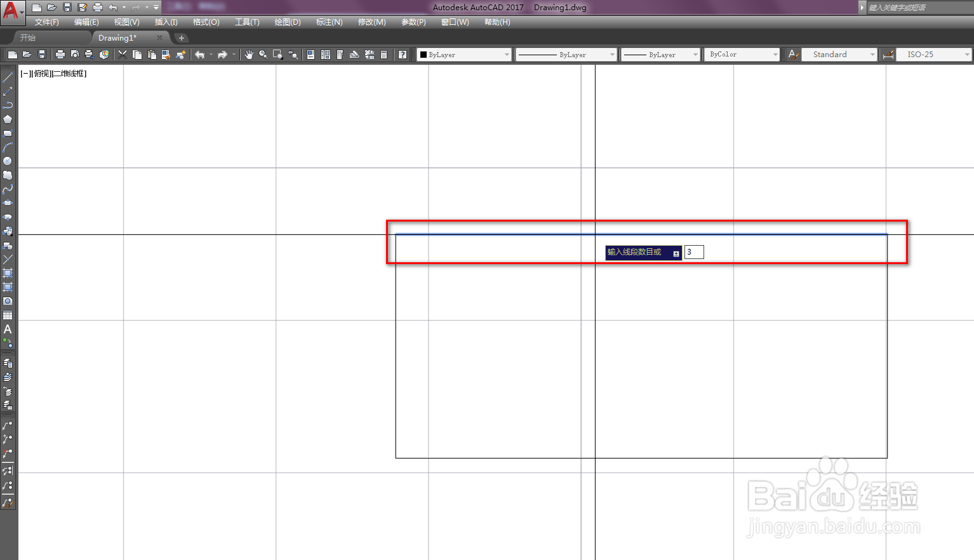This screenshot has height=560, width=974.
Task: Select the Construction Line tool
Action: tap(8, 91)
